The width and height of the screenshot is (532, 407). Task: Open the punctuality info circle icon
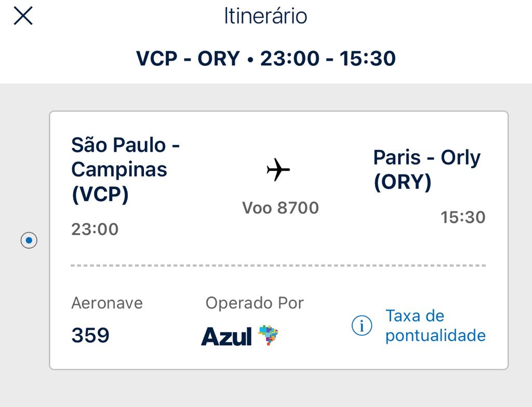pyautogui.click(x=362, y=325)
